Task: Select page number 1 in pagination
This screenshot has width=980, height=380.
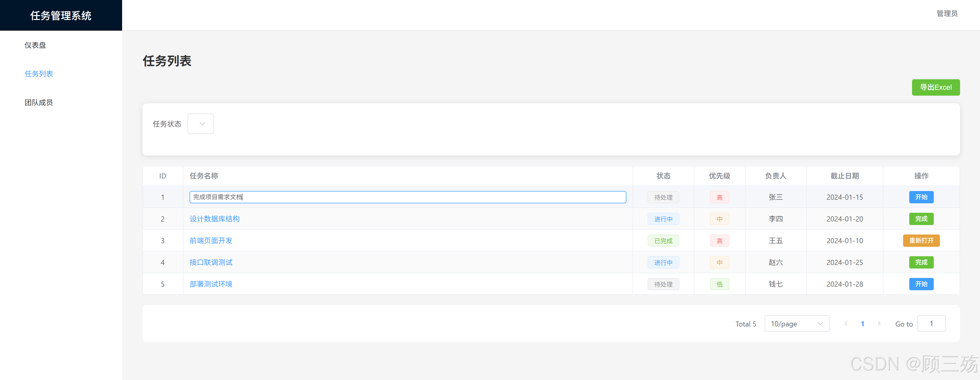Action: point(862,324)
